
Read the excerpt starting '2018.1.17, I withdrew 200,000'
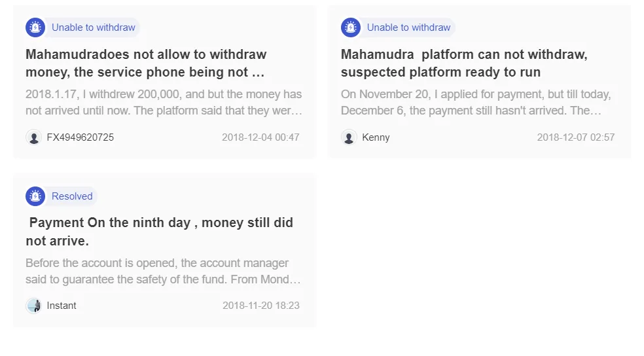point(164,102)
